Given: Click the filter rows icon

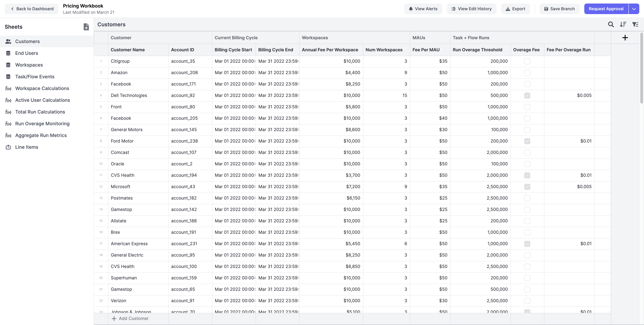Looking at the screenshot, I should pyautogui.click(x=635, y=24).
